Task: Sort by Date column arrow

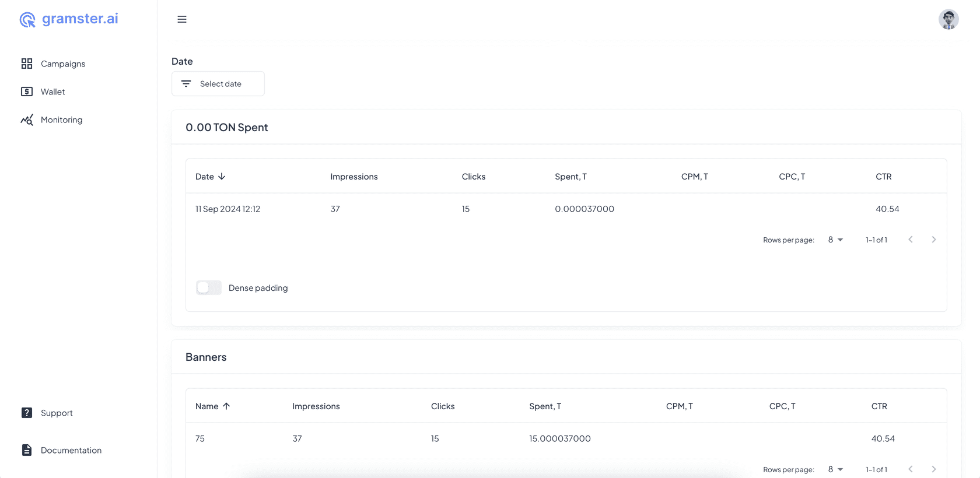Action: [222, 177]
